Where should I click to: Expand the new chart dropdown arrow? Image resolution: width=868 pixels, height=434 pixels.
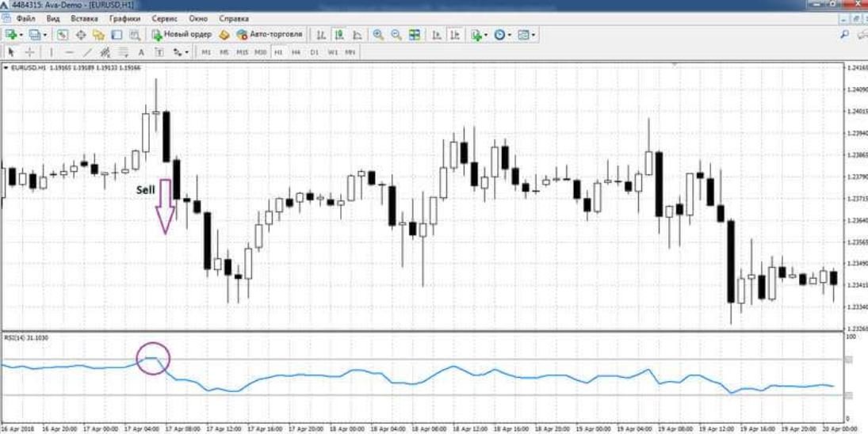[21, 35]
